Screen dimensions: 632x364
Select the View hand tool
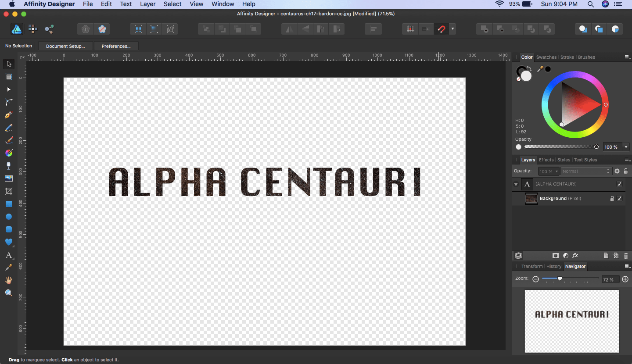pyautogui.click(x=8, y=280)
